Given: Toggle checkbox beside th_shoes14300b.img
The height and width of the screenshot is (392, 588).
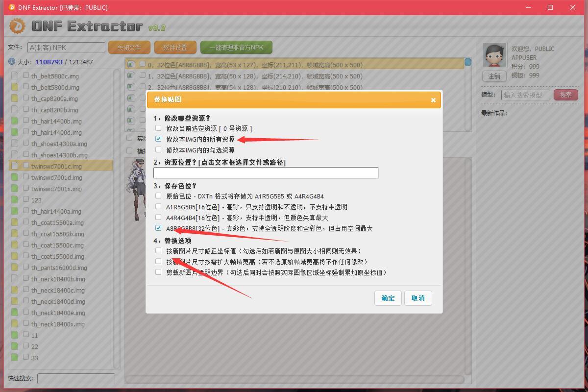Looking at the screenshot, I should [26, 154].
